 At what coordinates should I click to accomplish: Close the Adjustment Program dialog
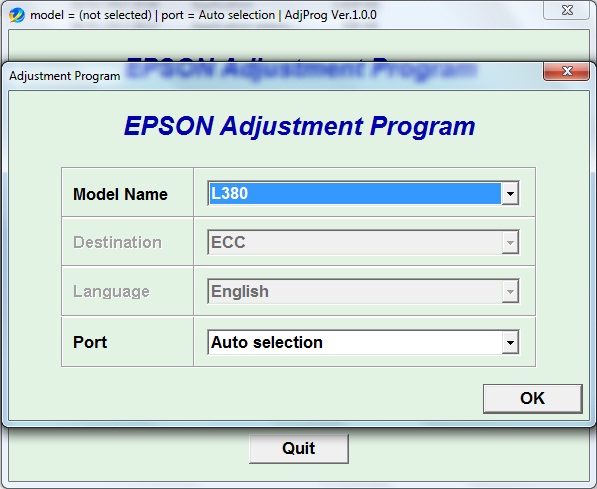567,71
